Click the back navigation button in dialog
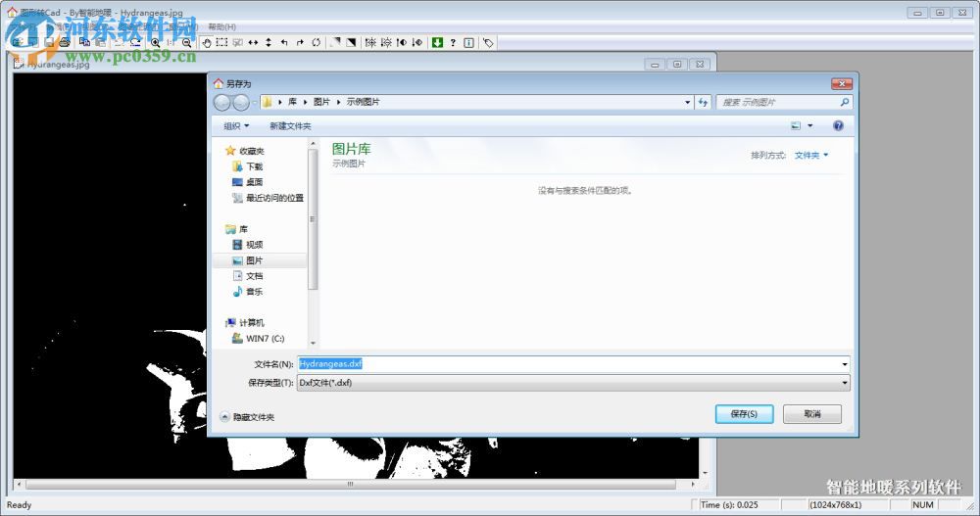Image resolution: width=980 pixels, height=516 pixels. tap(221, 102)
